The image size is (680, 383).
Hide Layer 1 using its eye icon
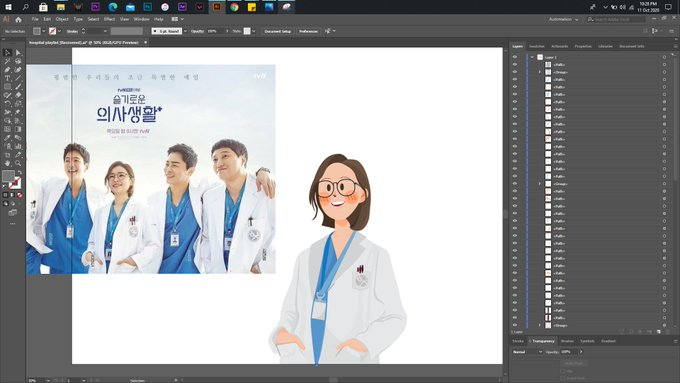coord(515,57)
